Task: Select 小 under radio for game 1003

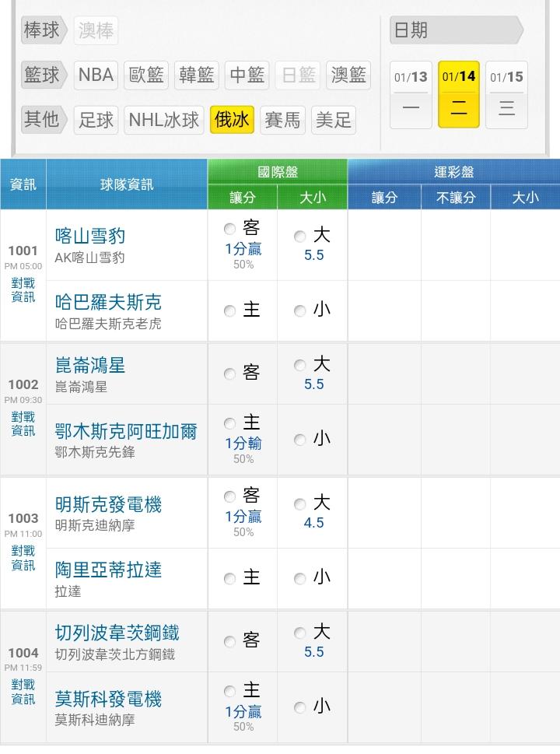Action: [300, 578]
